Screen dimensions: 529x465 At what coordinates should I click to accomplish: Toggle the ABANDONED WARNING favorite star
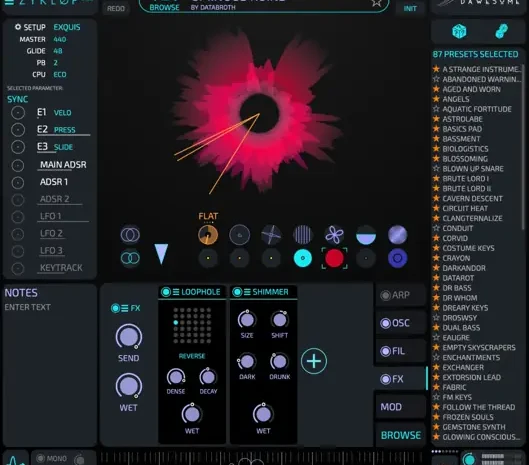pyautogui.click(x=436, y=79)
